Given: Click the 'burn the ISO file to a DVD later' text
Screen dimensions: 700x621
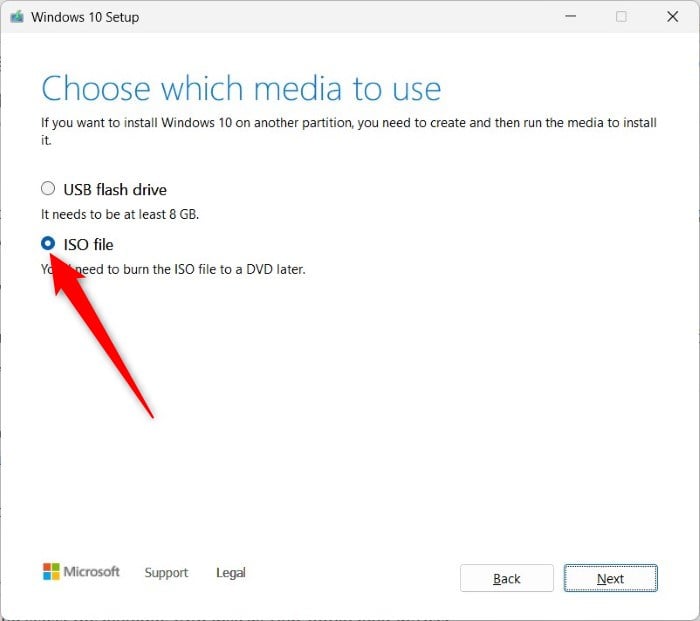Looking at the screenshot, I should (x=214, y=269).
